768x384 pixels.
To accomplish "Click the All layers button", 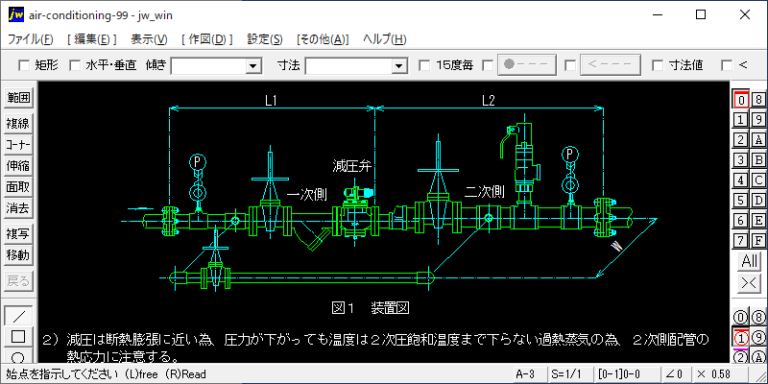I will [749, 262].
